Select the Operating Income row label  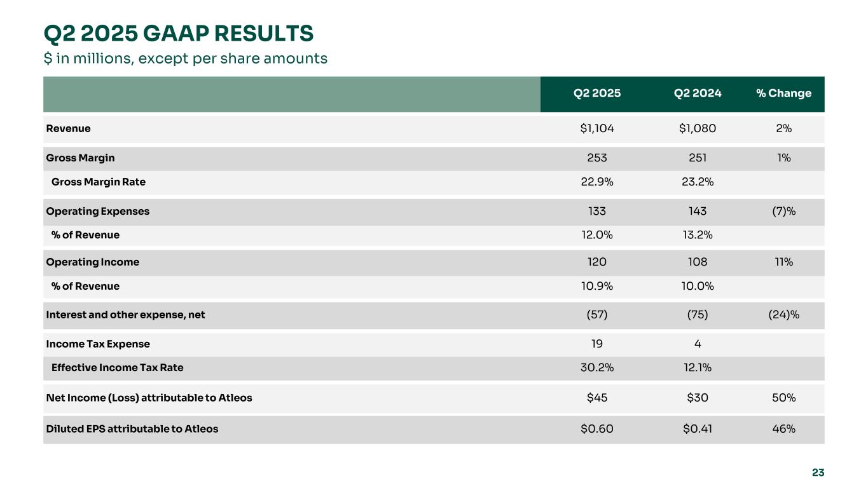point(93,262)
